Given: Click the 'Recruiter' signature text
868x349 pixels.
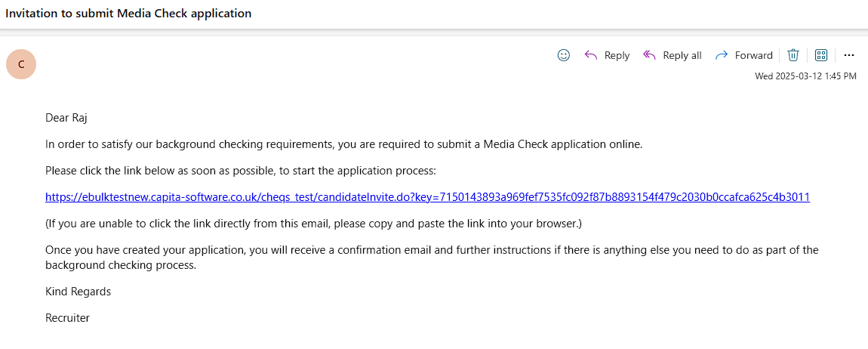Looking at the screenshot, I should coord(67,318).
